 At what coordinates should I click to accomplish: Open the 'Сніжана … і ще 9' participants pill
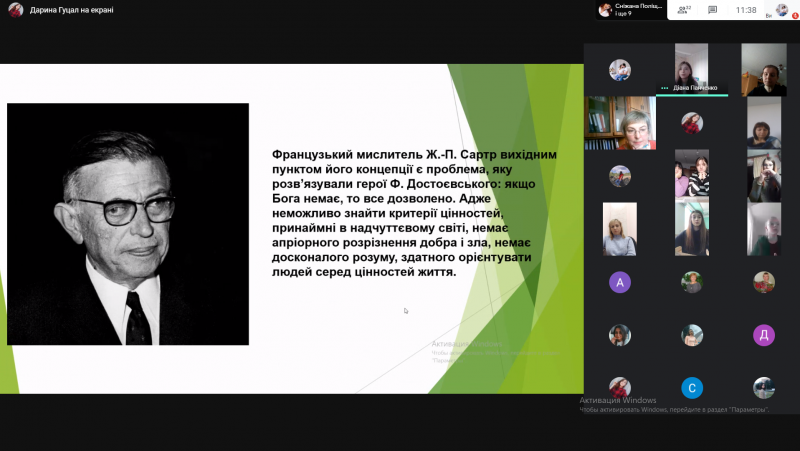[x=632, y=10]
